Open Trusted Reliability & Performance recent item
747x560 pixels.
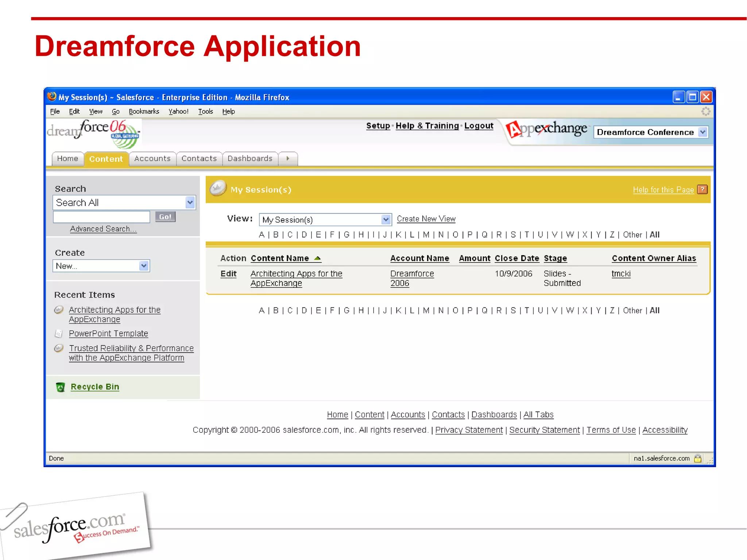(x=131, y=353)
